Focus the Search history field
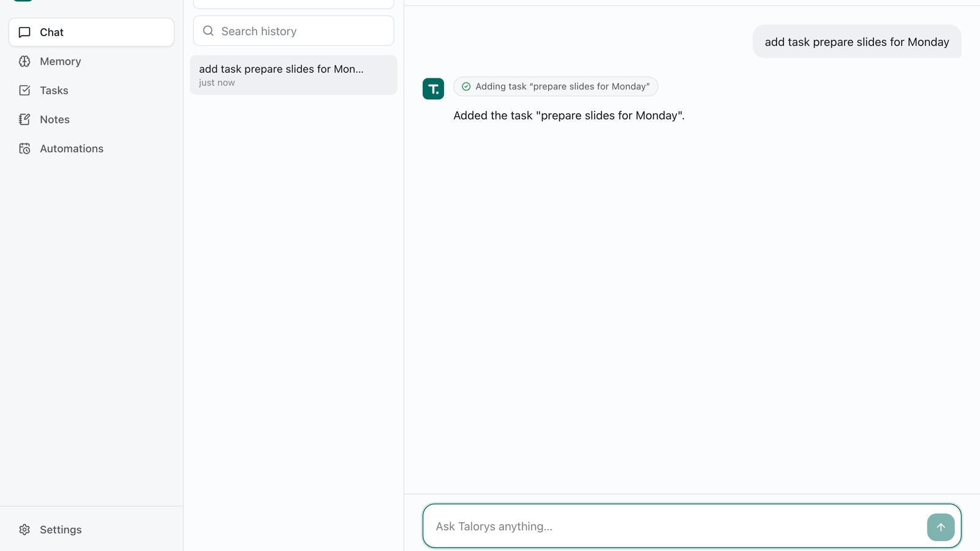 [x=293, y=31]
